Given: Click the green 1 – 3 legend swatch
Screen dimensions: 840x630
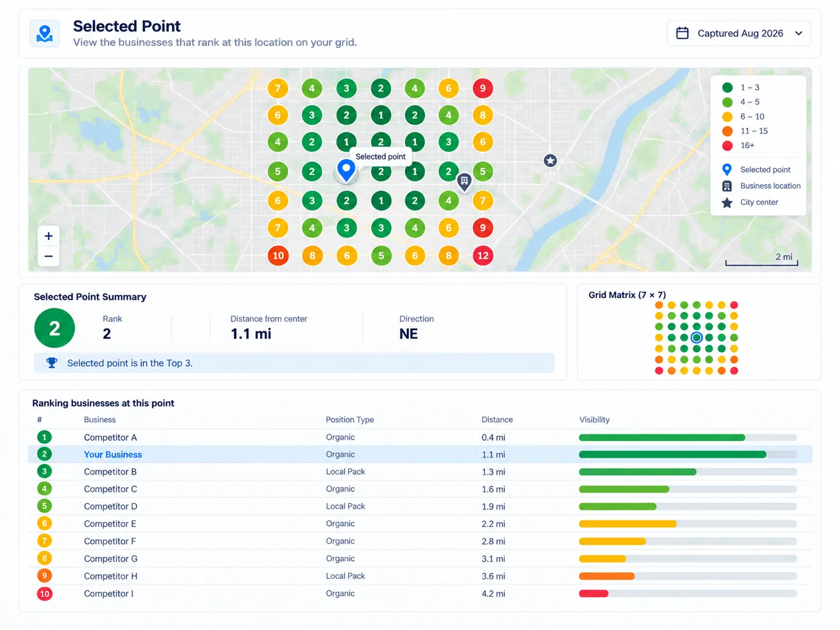Looking at the screenshot, I should (727, 88).
